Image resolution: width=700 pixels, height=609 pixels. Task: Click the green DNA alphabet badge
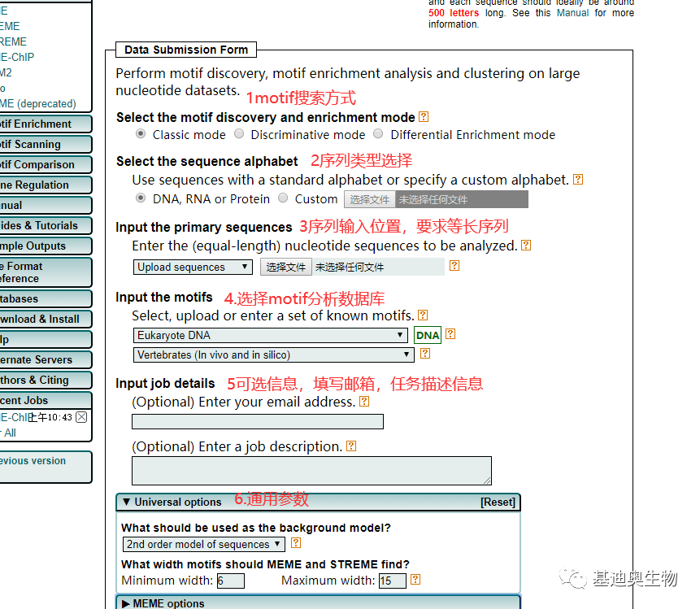[428, 335]
